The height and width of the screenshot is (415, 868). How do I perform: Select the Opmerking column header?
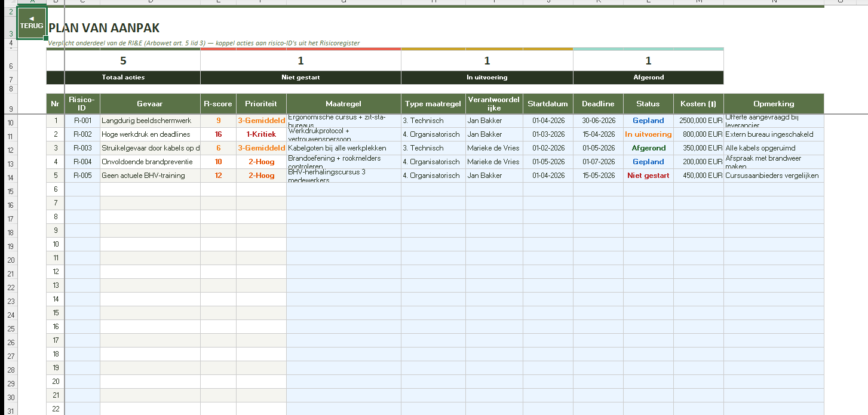coord(774,103)
